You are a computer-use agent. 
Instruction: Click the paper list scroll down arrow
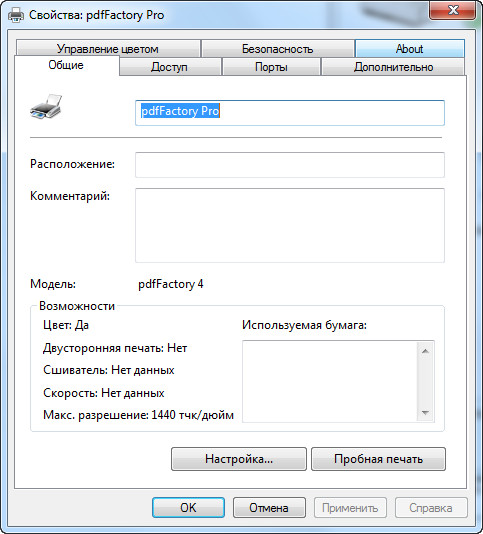425,413
